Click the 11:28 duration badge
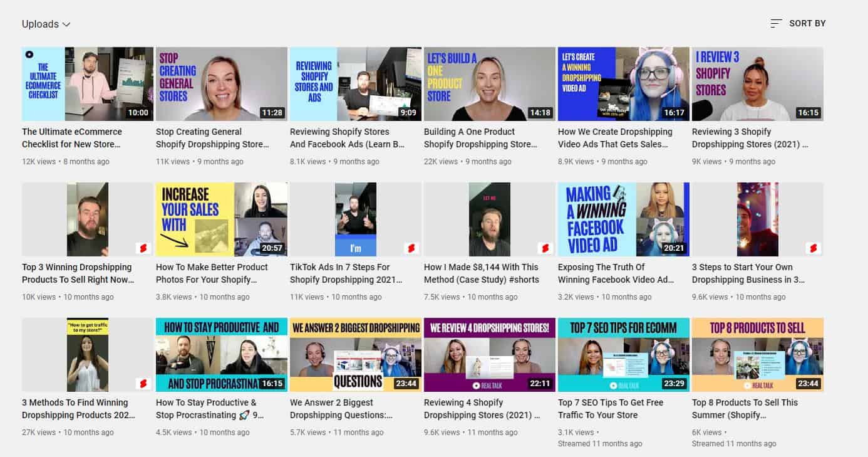The image size is (868, 457). pyautogui.click(x=272, y=113)
